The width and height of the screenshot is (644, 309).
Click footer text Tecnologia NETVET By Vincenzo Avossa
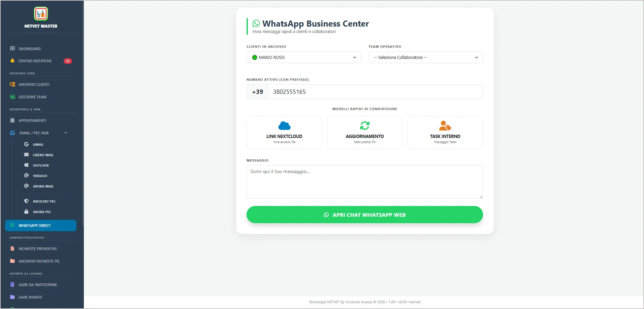tap(340, 302)
